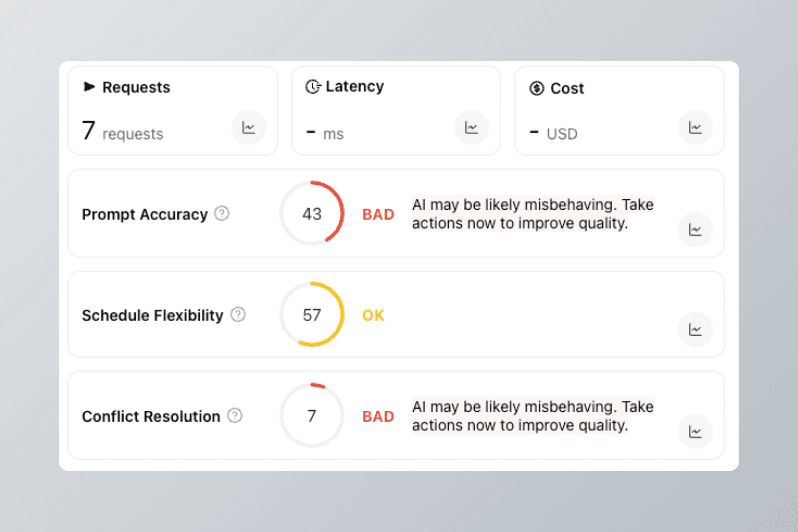Click the Schedule Flexibility metric title
Image resolution: width=798 pixels, height=532 pixels.
(153, 315)
